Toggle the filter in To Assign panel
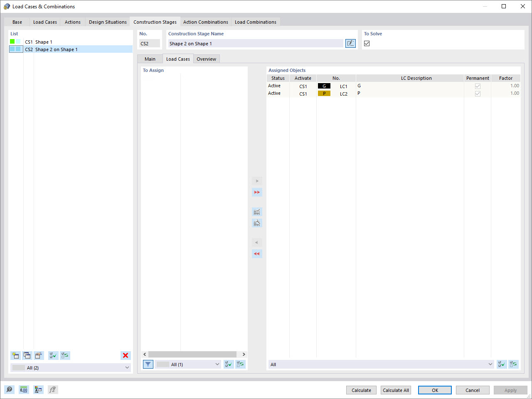The image size is (532, 399). pyautogui.click(x=148, y=364)
